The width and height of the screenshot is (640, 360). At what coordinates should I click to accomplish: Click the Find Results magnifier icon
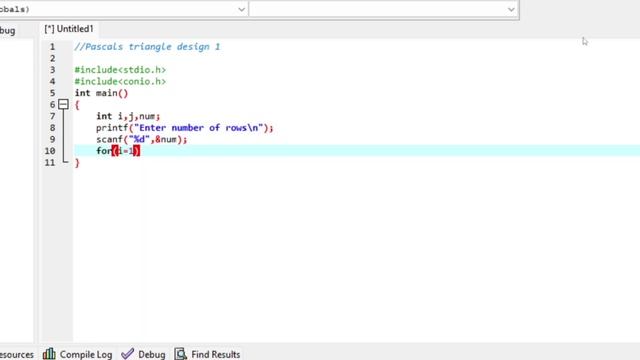point(180,353)
